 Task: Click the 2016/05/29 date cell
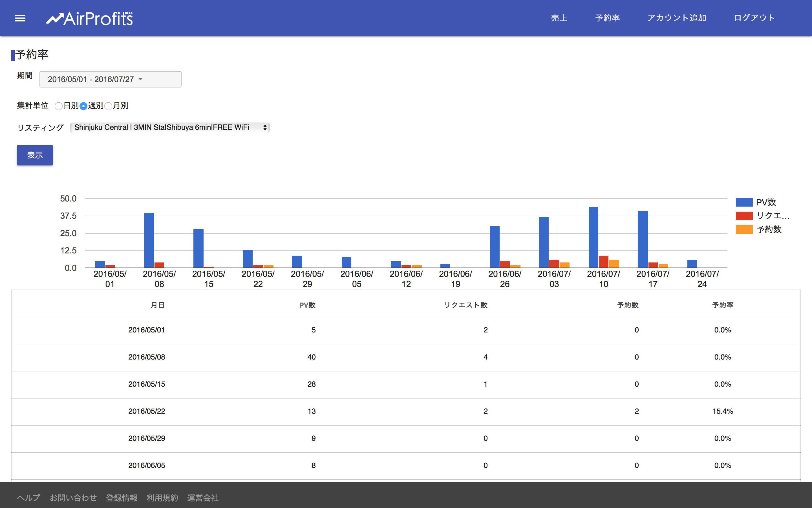[147, 439]
